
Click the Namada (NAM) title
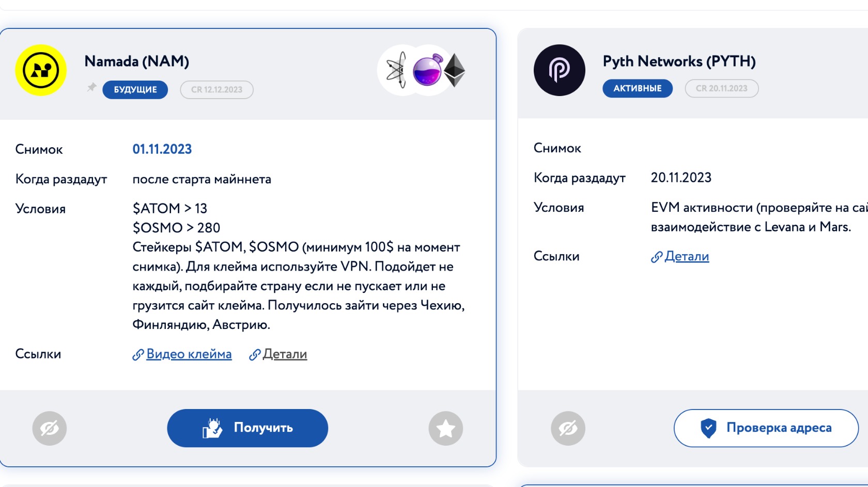tap(137, 61)
